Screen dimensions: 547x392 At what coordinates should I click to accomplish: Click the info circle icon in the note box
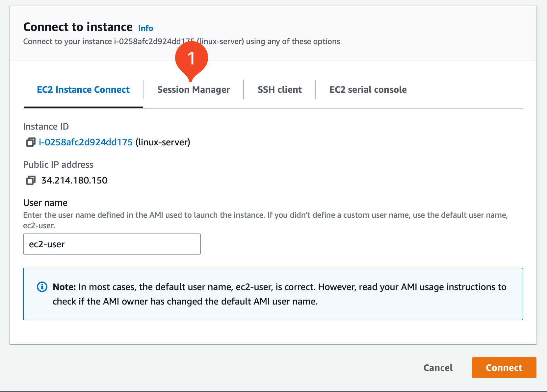(x=41, y=287)
